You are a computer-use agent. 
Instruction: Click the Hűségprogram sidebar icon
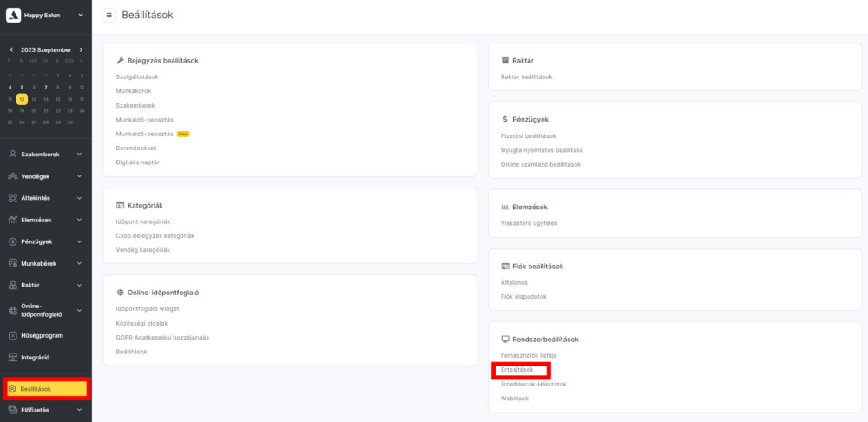pyautogui.click(x=13, y=335)
